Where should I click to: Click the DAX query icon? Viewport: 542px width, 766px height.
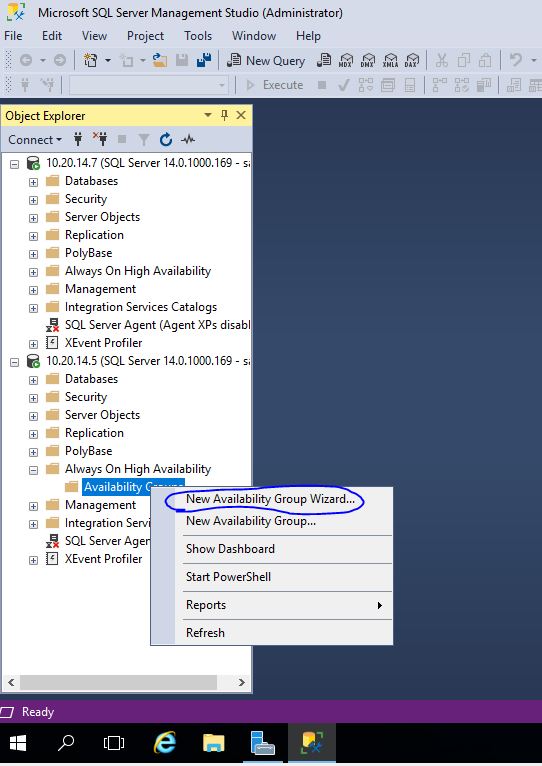[x=412, y=60]
